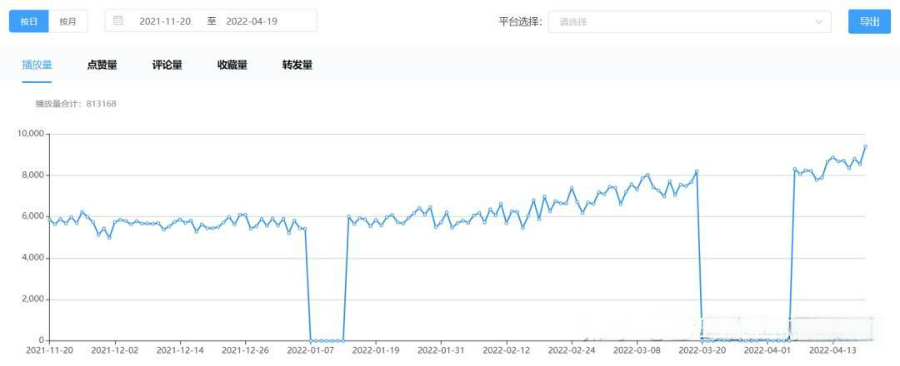Click the 2022-04-13 x-axis label
Screen dimensions: 900x366
coord(833,350)
